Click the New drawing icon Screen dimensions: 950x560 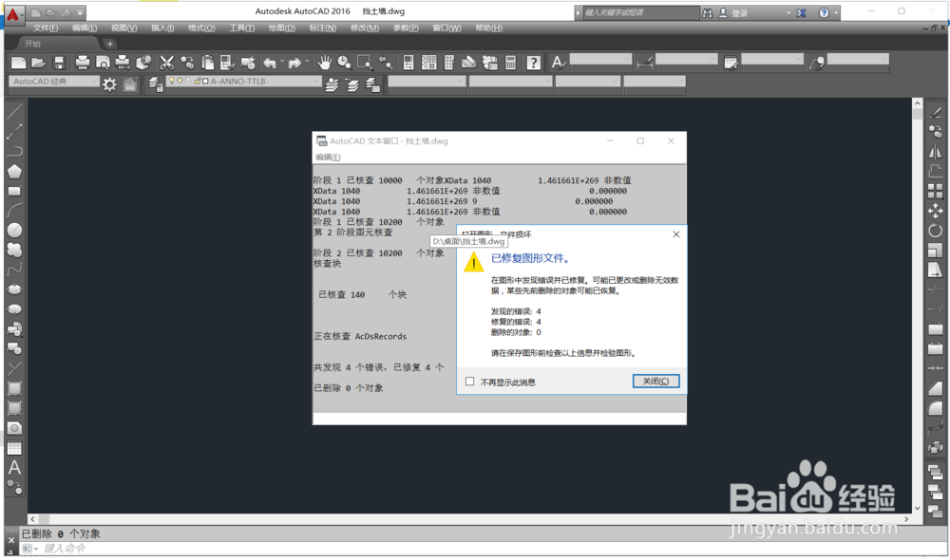19,63
